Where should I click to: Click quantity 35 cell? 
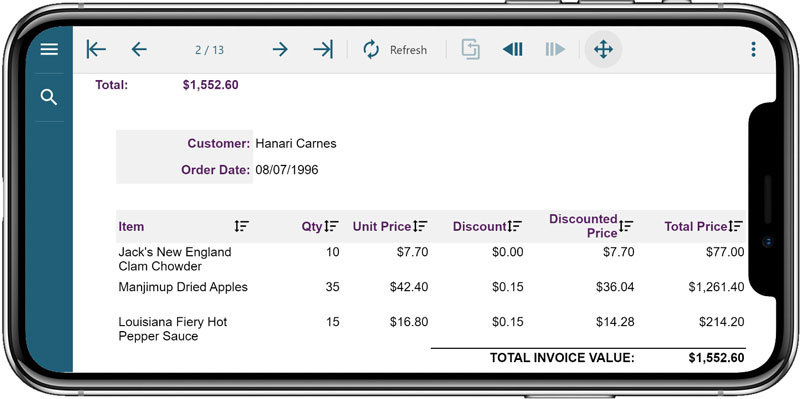[333, 287]
